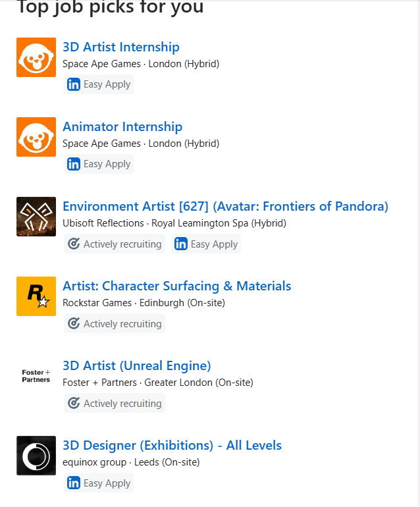Screen dimensions: 420x507
Task: Click the Rockstar Games logo
Action: pyautogui.click(x=36, y=296)
